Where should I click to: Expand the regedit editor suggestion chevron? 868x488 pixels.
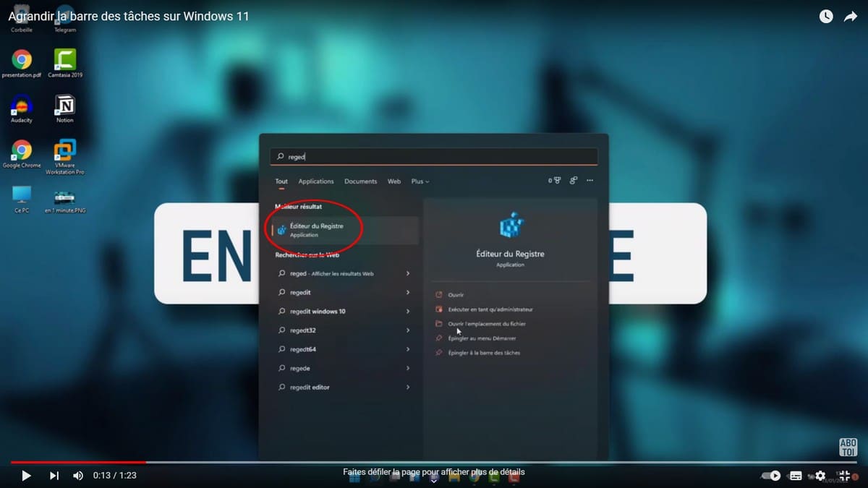[x=408, y=388]
